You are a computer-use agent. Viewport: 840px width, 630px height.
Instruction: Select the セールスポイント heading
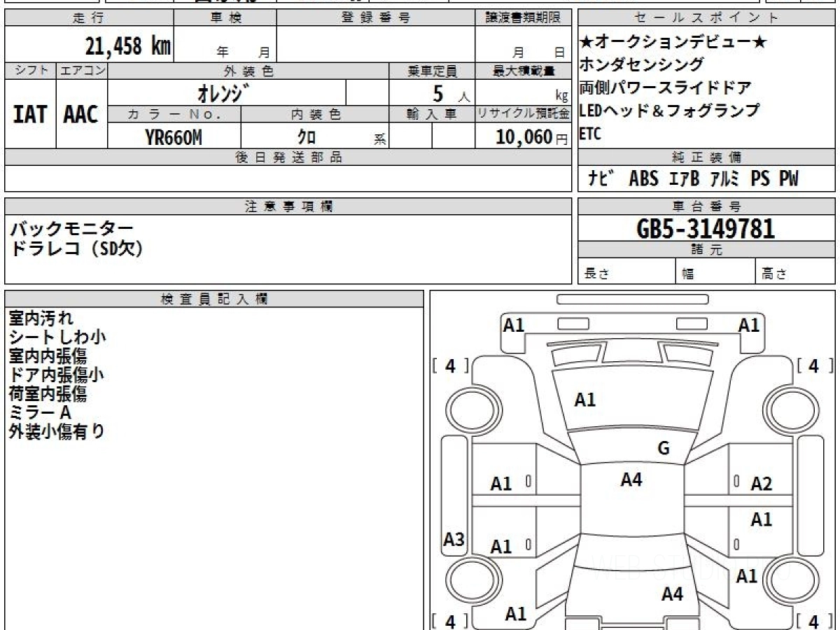coord(706,18)
